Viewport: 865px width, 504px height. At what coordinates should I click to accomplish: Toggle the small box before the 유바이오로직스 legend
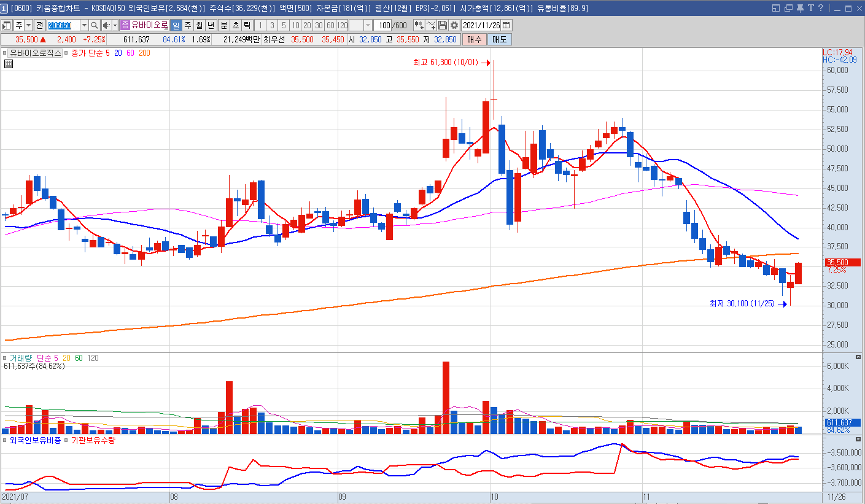pyautogui.click(x=4, y=53)
